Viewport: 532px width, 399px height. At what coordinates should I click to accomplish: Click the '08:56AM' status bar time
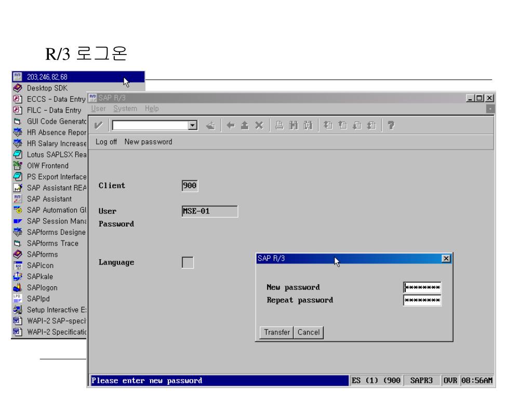pyautogui.click(x=477, y=381)
